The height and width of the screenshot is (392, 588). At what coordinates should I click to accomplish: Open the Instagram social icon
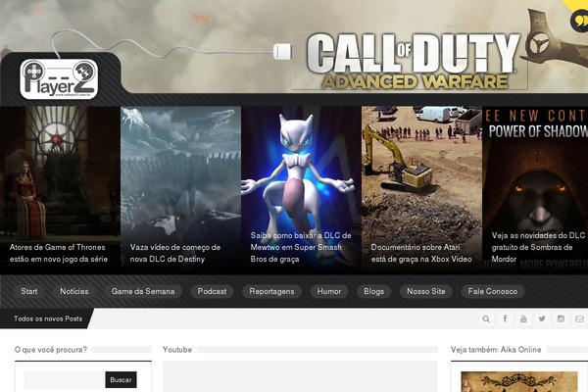pos(561,318)
